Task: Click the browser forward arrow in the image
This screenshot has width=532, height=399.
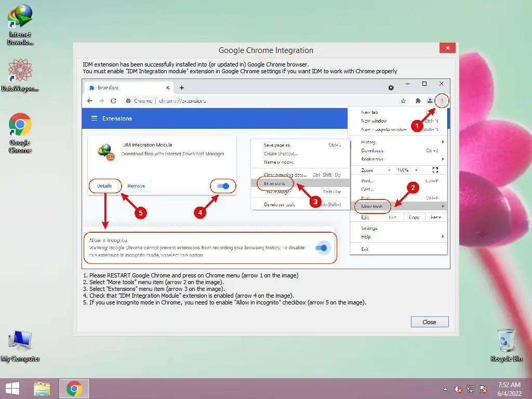Action: coord(102,101)
